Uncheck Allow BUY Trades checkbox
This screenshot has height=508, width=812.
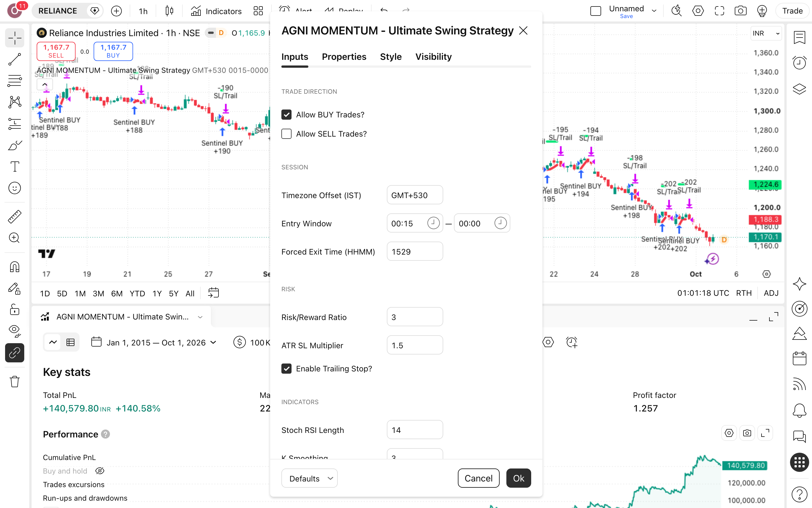[286, 115]
